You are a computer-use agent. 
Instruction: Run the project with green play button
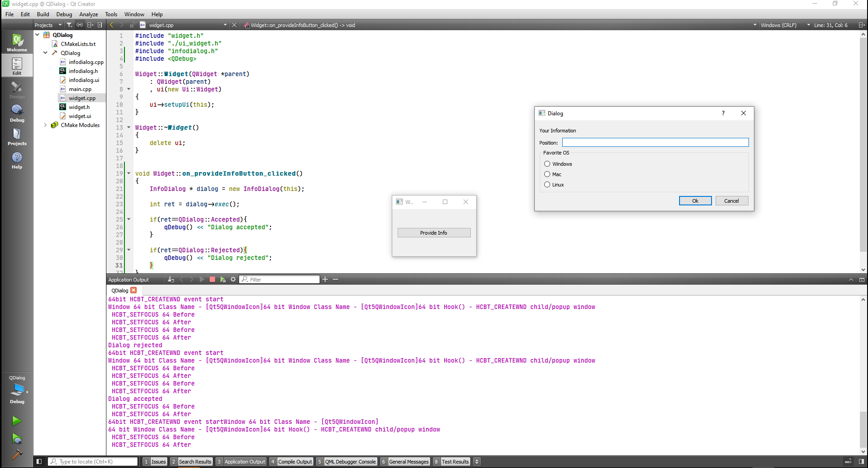point(17,421)
